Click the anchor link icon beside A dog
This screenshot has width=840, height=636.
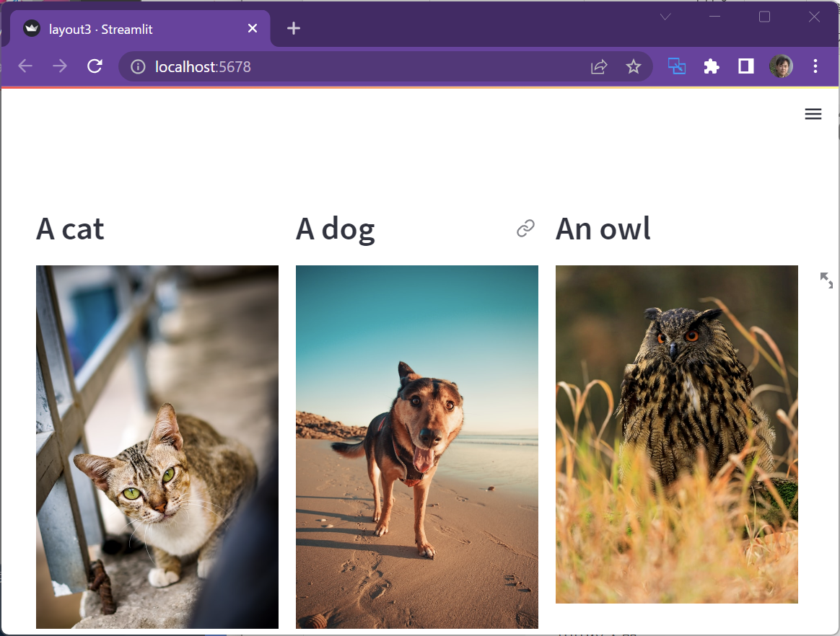(525, 229)
